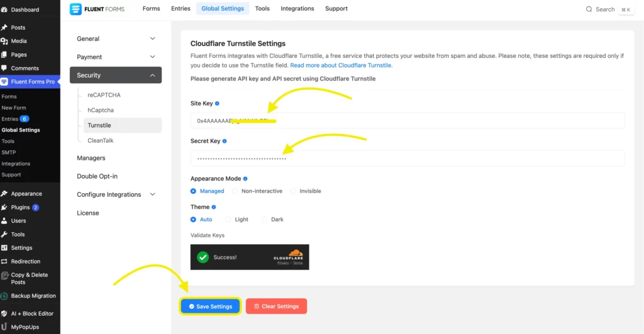Open the Entries tab in top navigation
The image size is (644, 334).
(x=180, y=9)
